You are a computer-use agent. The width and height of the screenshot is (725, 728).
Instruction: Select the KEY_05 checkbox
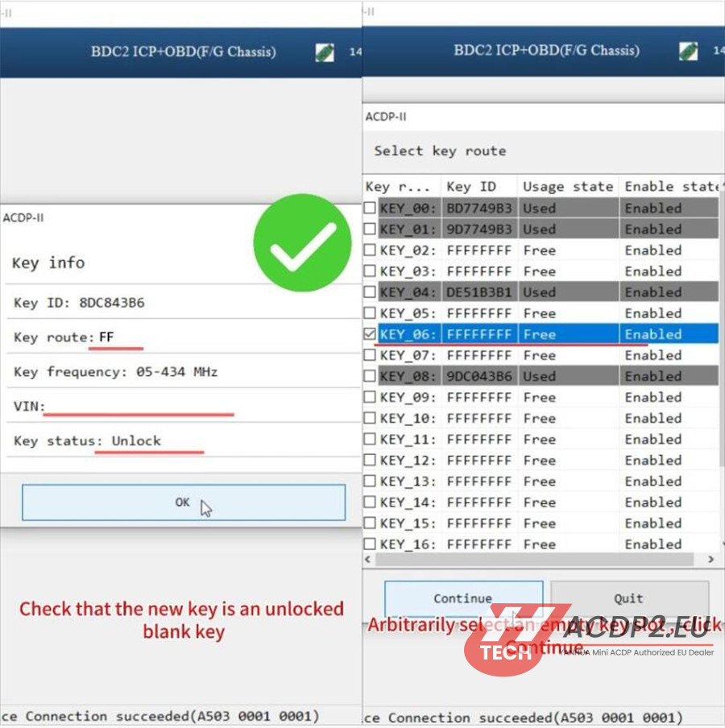pyautogui.click(x=370, y=313)
